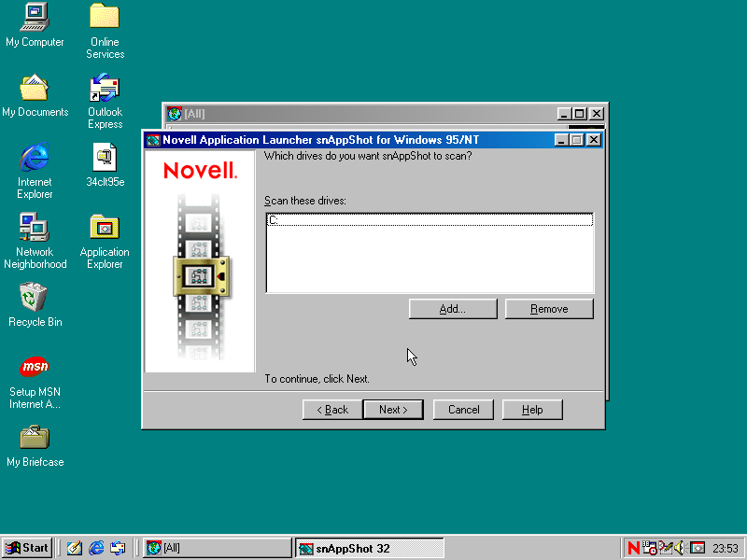The width and height of the screenshot is (747, 560).
Task: Click the task scheduler tray icon
Action: (649, 548)
